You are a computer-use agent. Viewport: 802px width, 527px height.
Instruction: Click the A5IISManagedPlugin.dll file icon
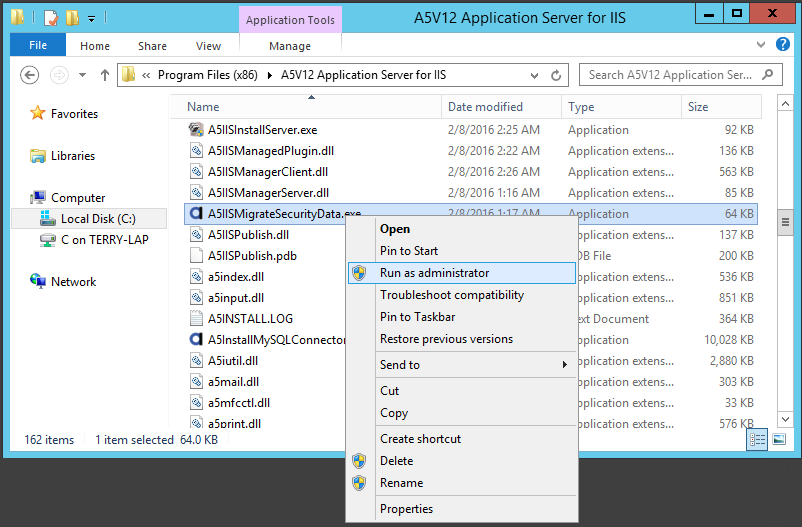click(x=196, y=150)
